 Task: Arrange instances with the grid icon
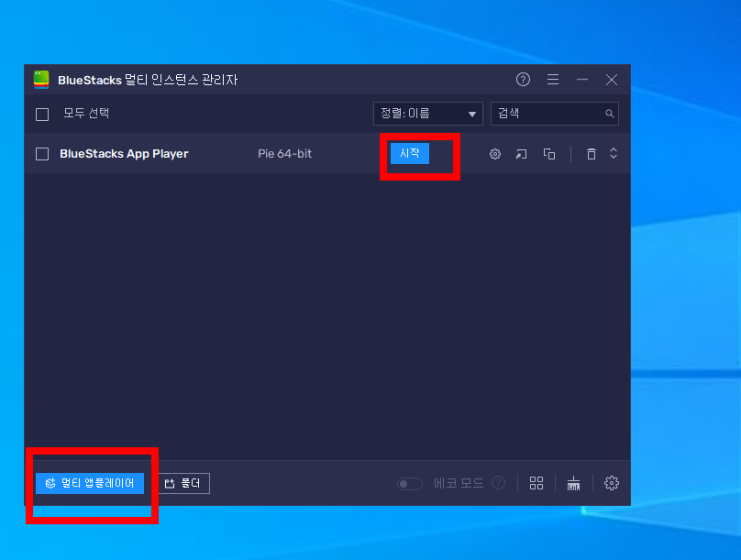(536, 483)
